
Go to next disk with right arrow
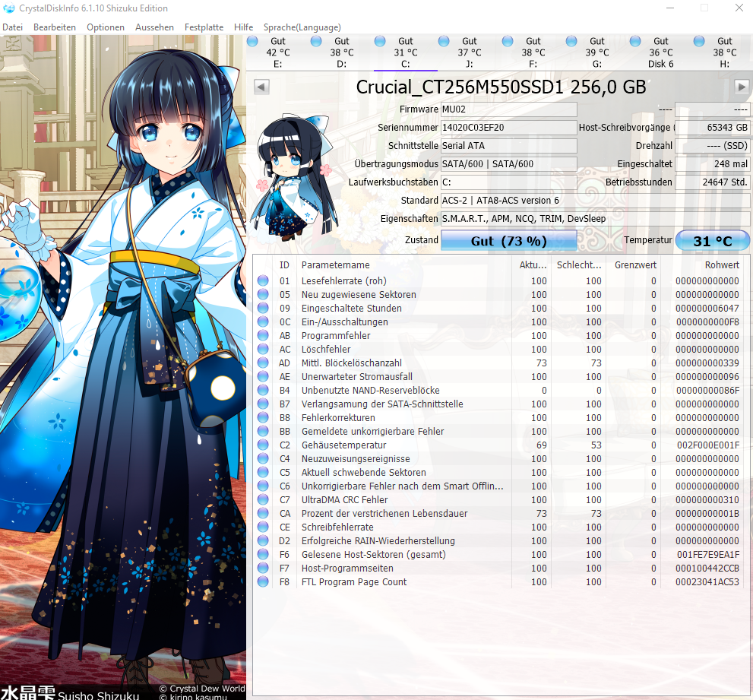[x=742, y=87]
